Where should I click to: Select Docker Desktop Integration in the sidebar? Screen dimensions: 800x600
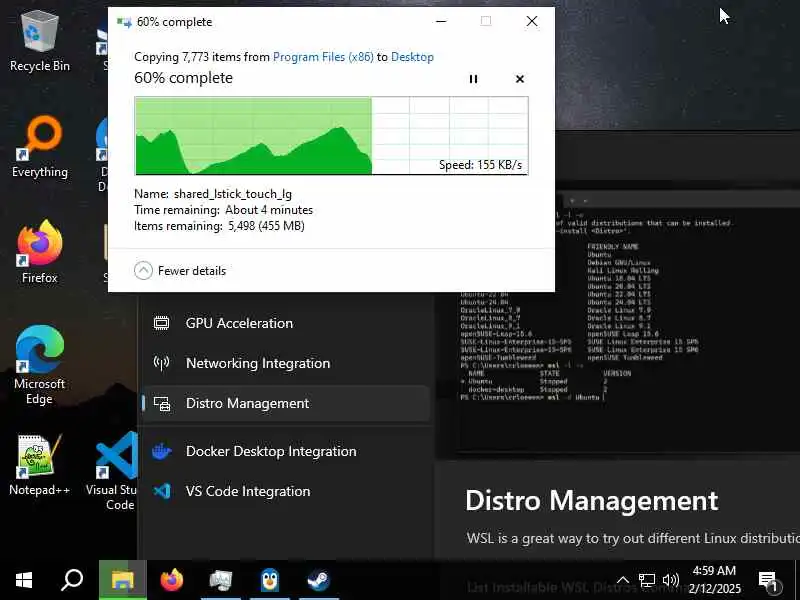point(286,451)
